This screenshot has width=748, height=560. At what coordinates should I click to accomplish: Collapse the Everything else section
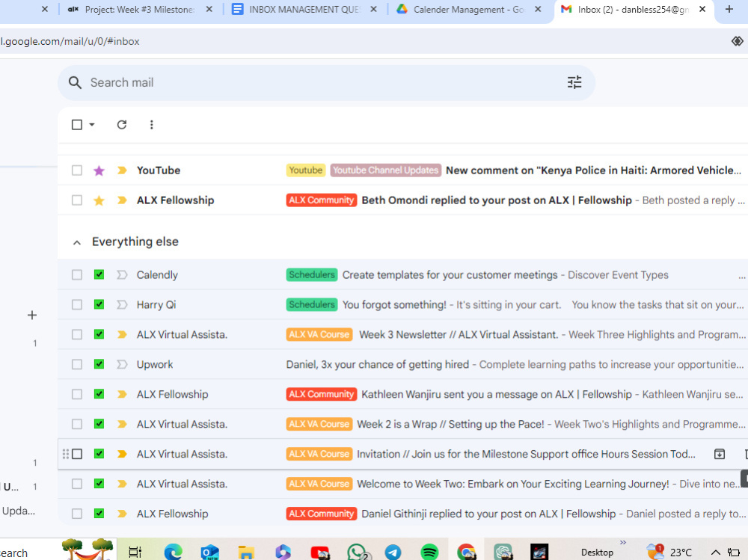pos(77,243)
